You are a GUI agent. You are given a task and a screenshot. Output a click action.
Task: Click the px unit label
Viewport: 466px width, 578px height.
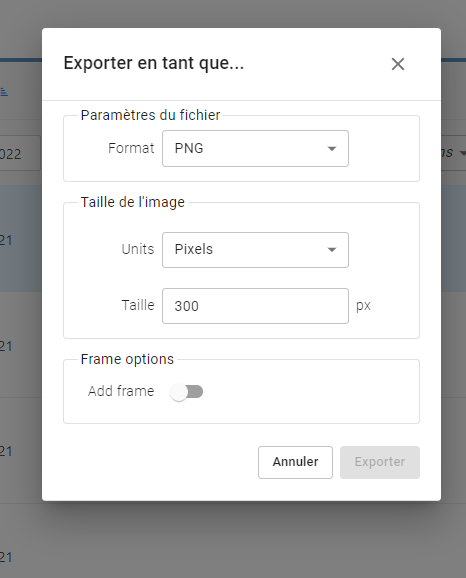point(363,306)
